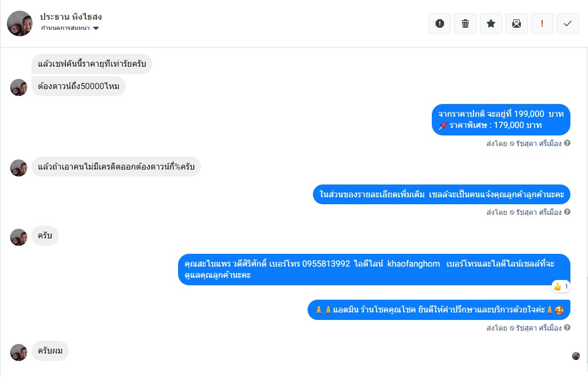Click the customer's ต้องดาวน์ถึง50000ไหม message
The image size is (588, 377).
pos(78,86)
